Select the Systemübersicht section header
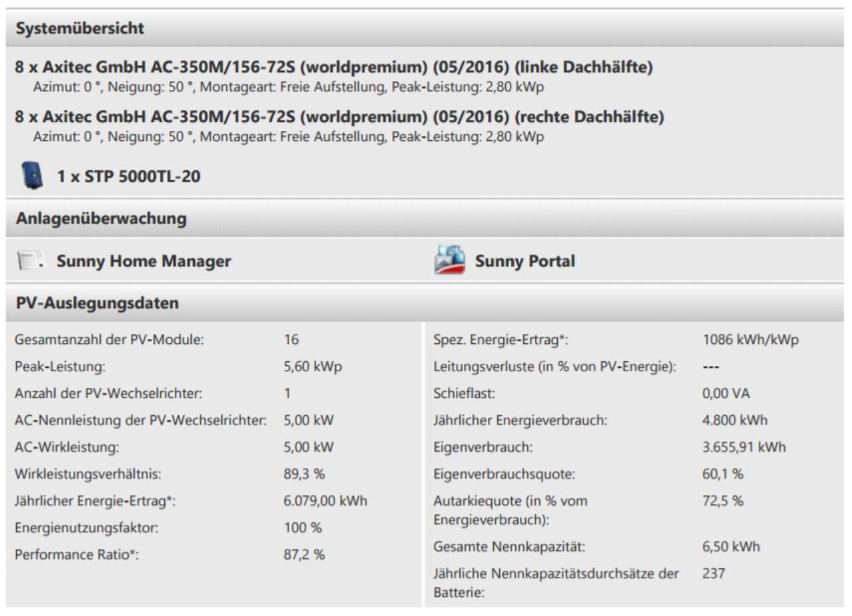The height and width of the screenshot is (616, 852). [x=425, y=29]
